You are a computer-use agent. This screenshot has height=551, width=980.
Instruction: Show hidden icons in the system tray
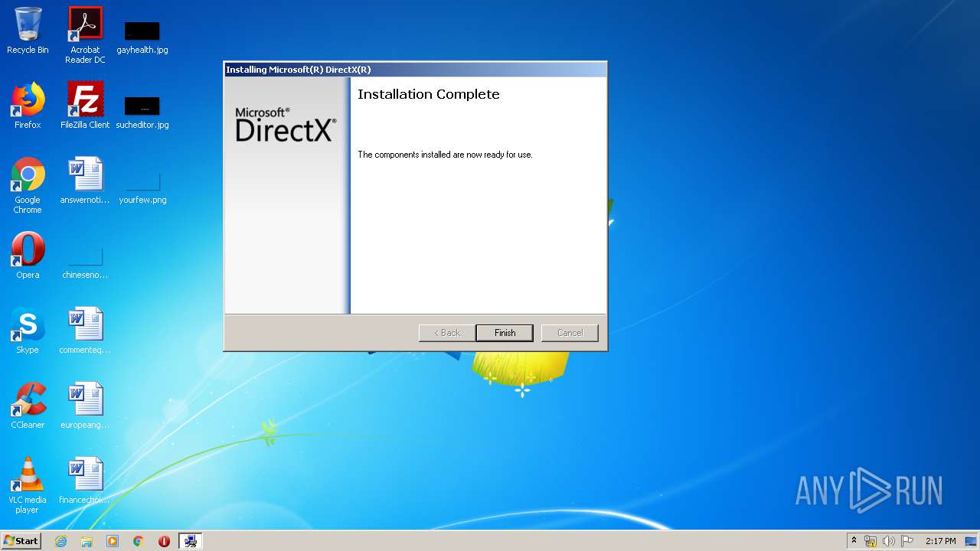tap(854, 541)
